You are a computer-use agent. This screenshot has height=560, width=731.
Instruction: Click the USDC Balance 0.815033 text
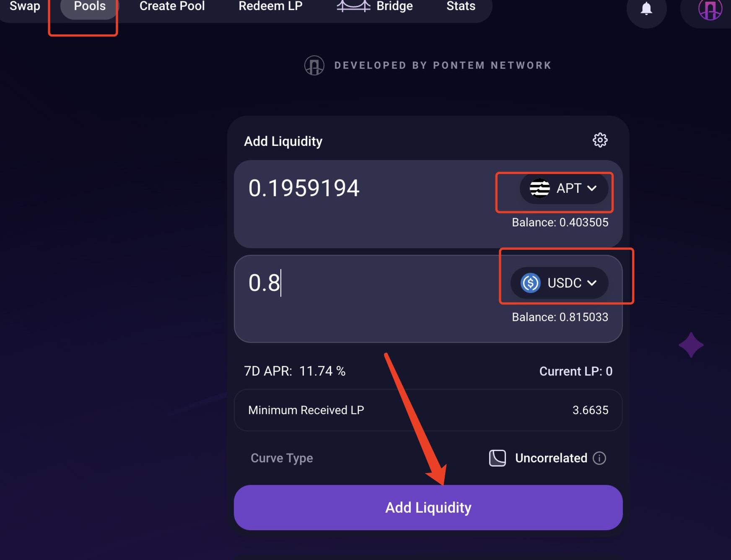[560, 317]
